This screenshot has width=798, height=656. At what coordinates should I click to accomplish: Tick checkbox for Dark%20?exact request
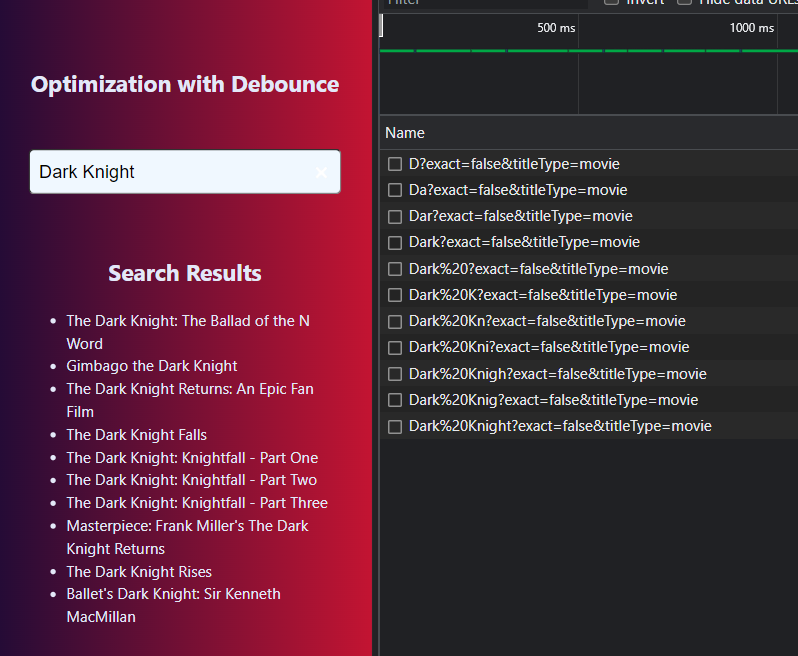tap(395, 269)
